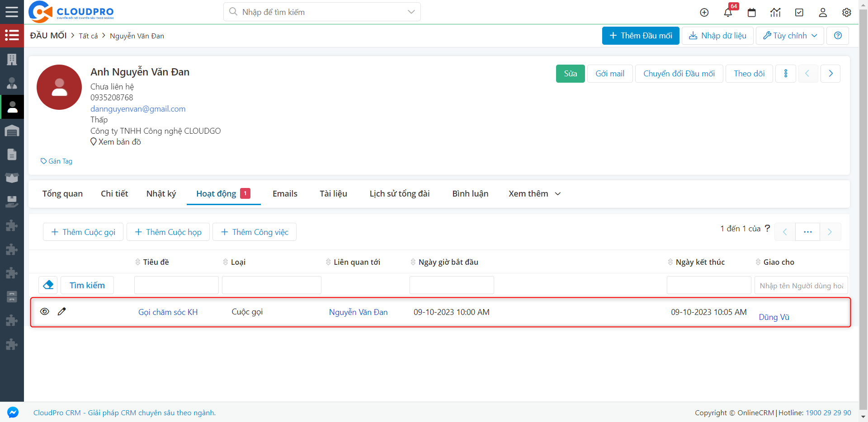Click the help question mark button
The height and width of the screenshot is (422, 868).
838,36
